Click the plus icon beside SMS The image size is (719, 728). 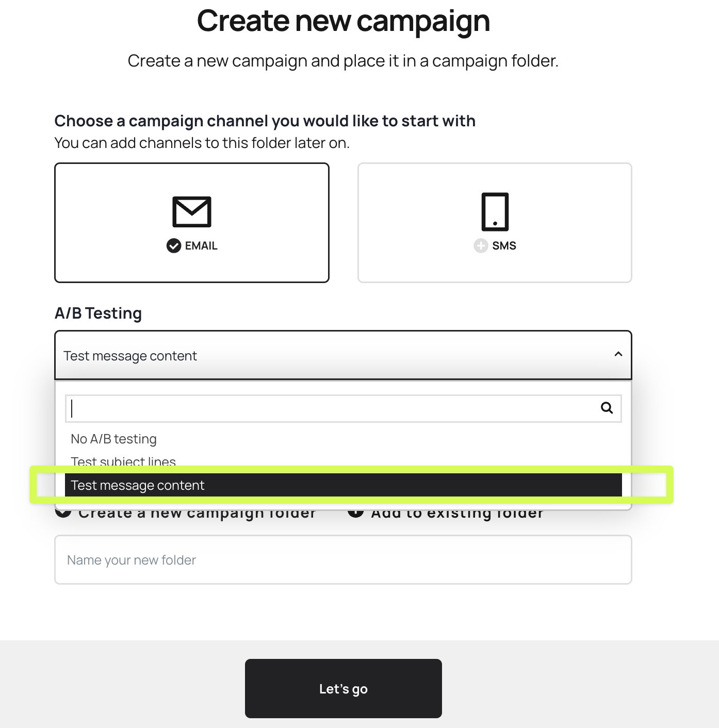point(481,246)
